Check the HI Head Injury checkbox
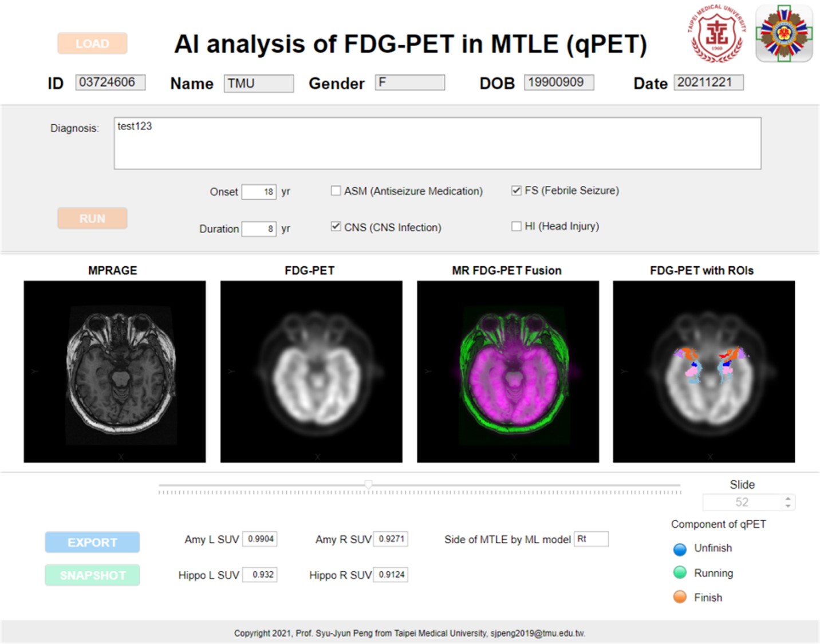Image resolution: width=820 pixels, height=644 pixels. tap(517, 226)
